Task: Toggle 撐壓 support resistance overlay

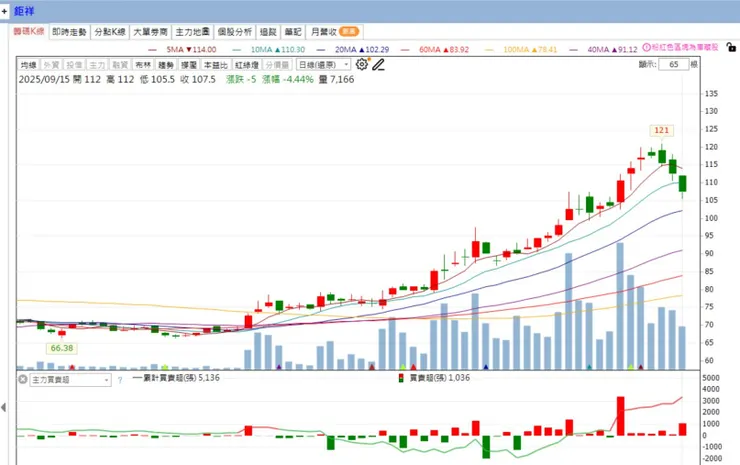Action: click(x=189, y=65)
